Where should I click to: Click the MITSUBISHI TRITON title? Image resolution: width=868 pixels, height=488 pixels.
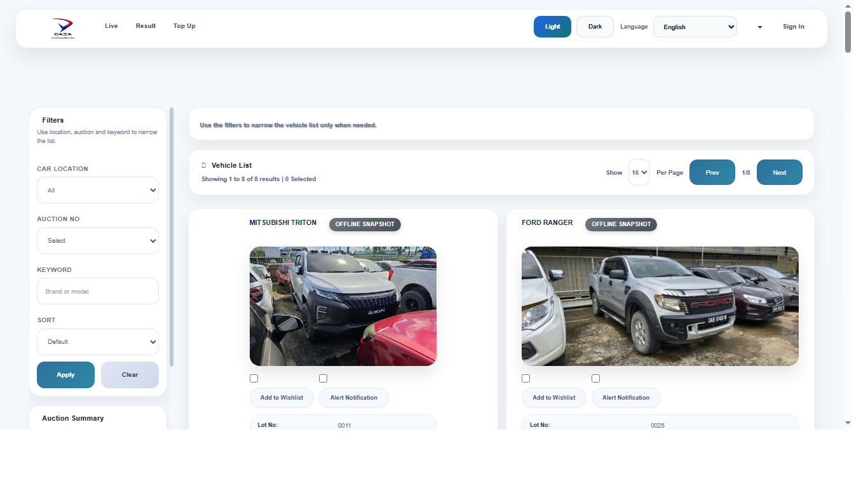pos(283,223)
